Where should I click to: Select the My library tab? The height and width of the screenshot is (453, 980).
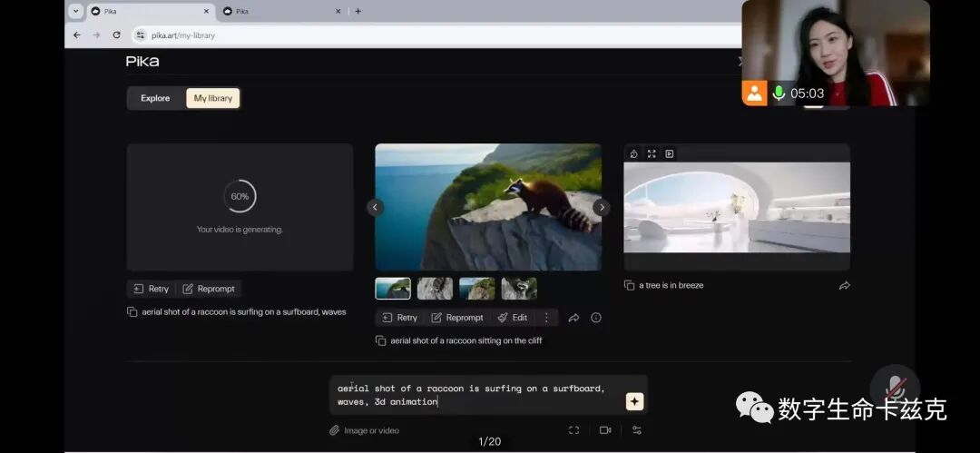(212, 98)
